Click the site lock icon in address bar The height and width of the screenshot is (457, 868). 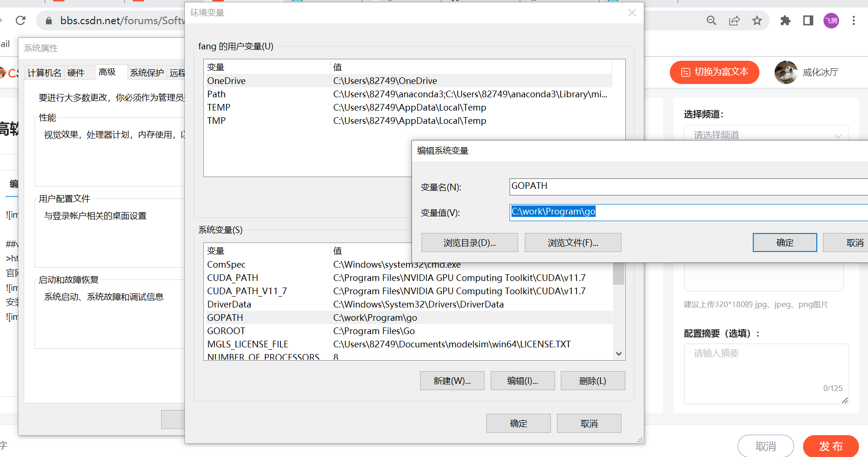(x=48, y=20)
